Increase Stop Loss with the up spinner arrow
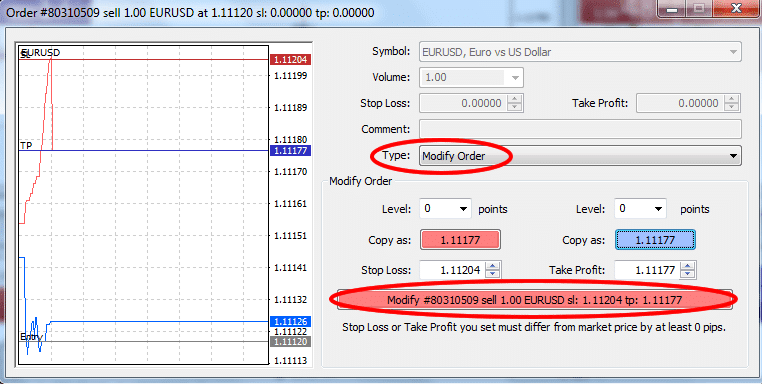The height and width of the screenshot is (384, 762). click(494, 265)
